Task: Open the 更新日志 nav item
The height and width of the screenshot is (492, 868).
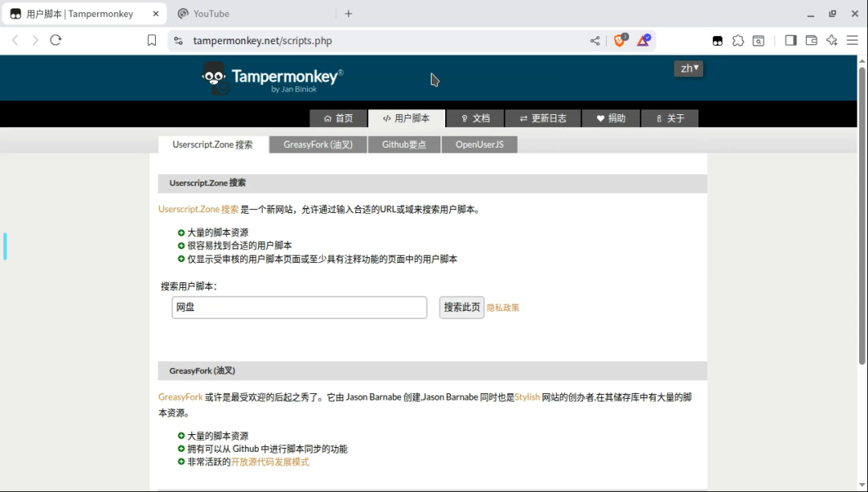Action: pyautogui.click(x=542, y=118)
